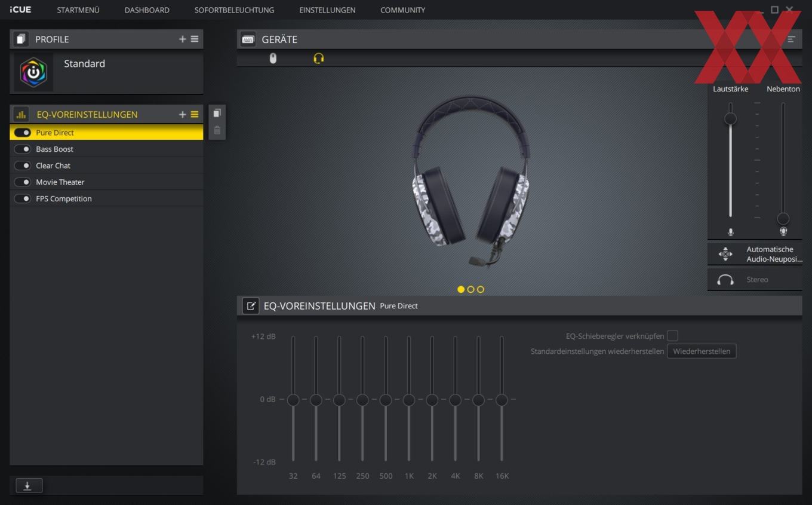Open EINSTELLUNGEN menu

[327, 10]
